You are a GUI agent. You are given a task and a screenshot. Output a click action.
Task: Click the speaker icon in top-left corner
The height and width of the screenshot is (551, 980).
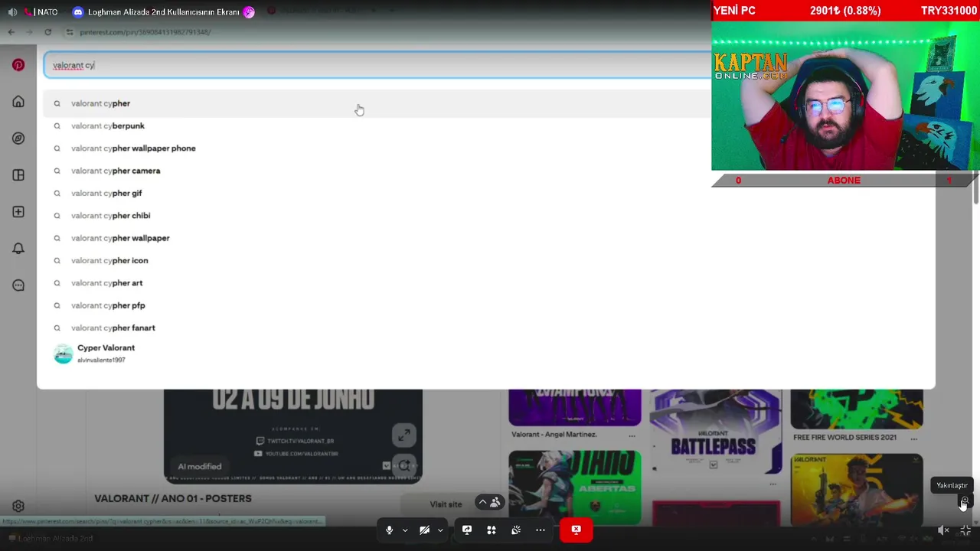tap(12, 12)
